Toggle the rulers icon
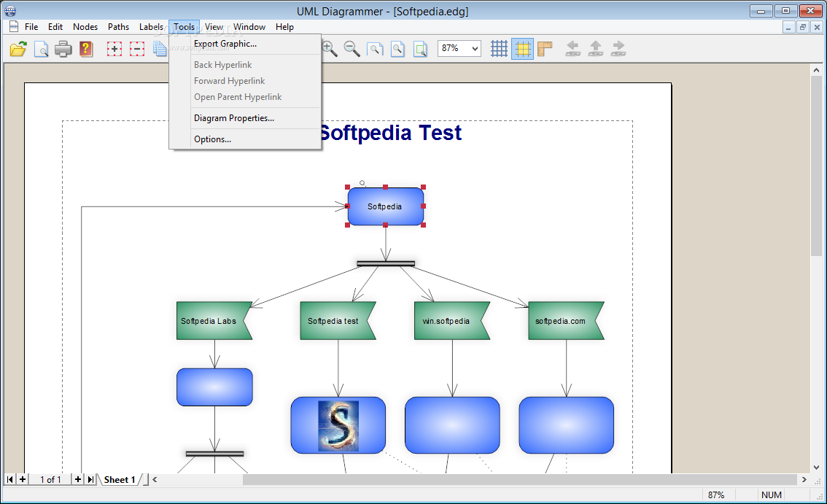Image resolution: width=827 pixels, height=504 pixels. click(545, 49)
